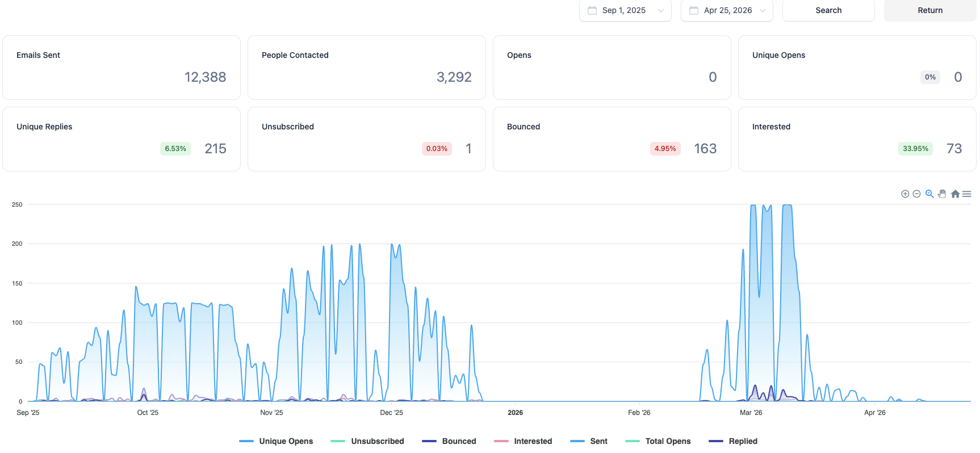Click the Opens card title
980x453 pixels.
click(519, 55)
